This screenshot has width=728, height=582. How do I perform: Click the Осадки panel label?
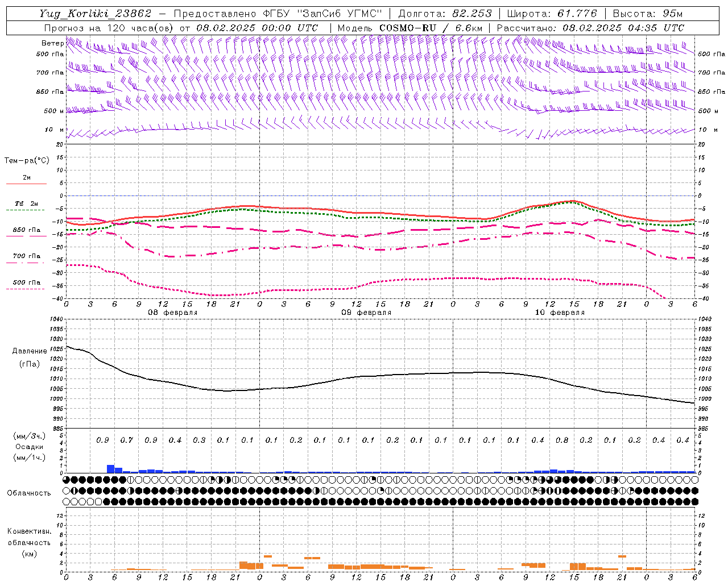click(30, 447)
